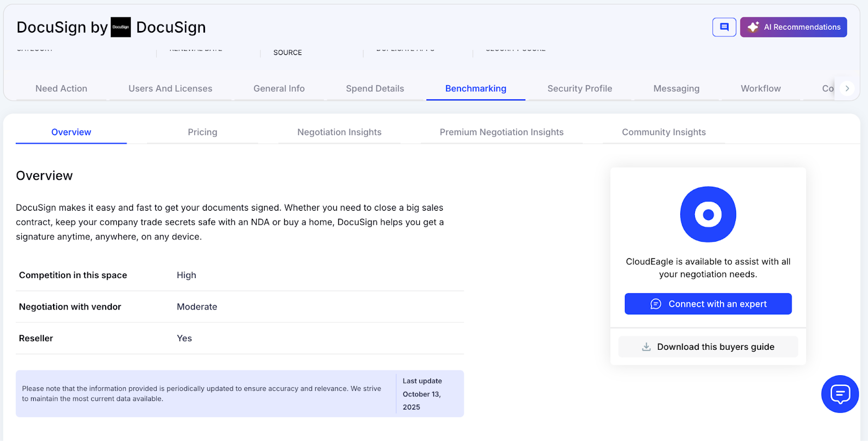
Task: Click the CloudEagle circular logo
Action: pyautogui.click(x=708, y=215)
